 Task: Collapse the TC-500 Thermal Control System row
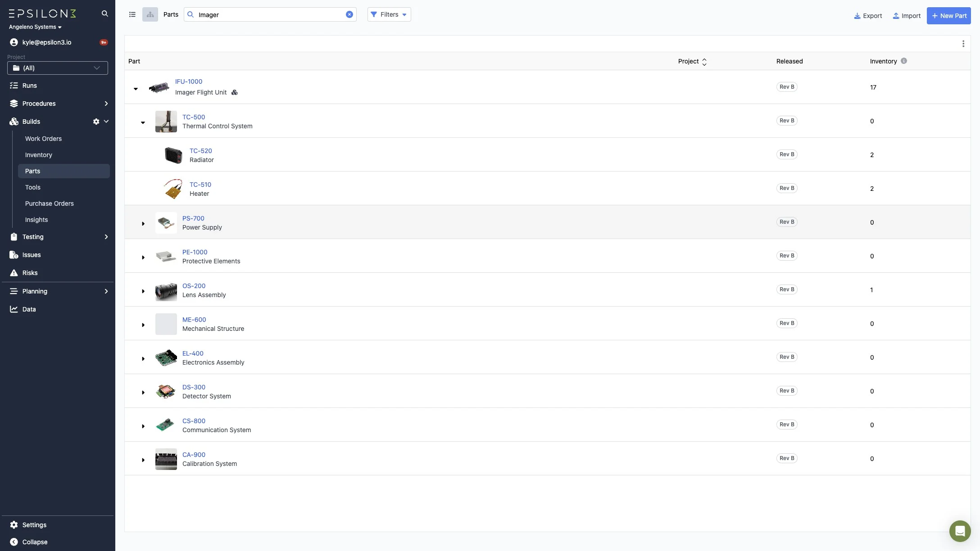143,122
